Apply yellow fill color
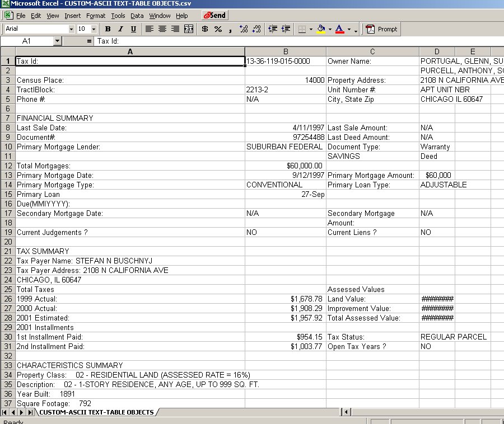This screenshot has width=504, height=424. [321, 29]
